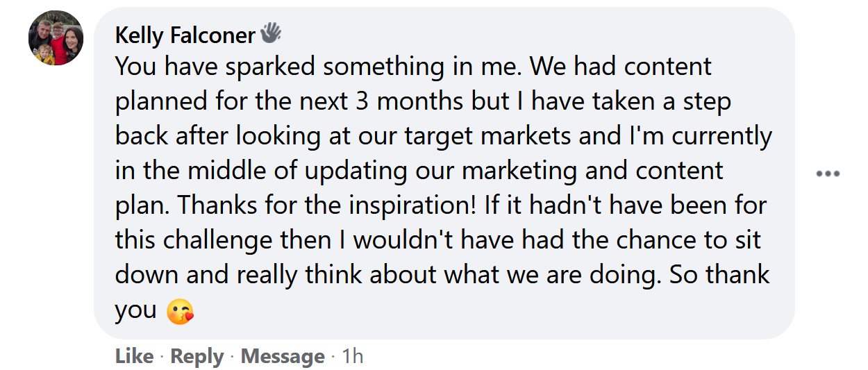The height and width of the screenshot is (370, 868).
Task: Open Kelly Falconer's profile picture
Action: coord(56,38)
